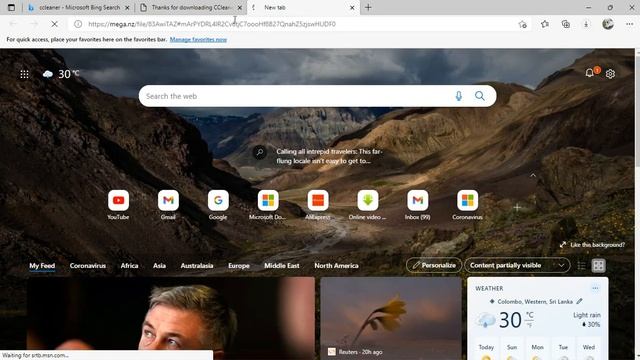Open the news card showing a man
The image size is (640, 360).
(171, 318)
